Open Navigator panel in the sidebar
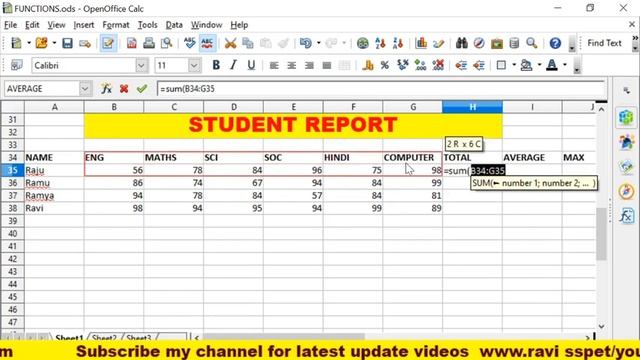Image resolution: width=640 pixels, height=360 pixels. (x=627, y=191)
